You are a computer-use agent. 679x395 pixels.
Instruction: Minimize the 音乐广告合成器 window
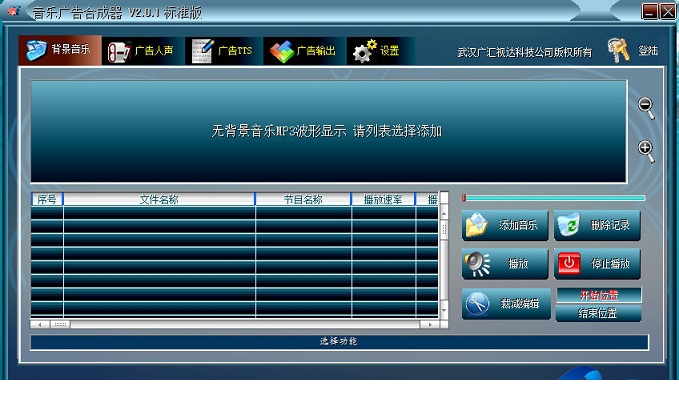[x=649, y=11]
